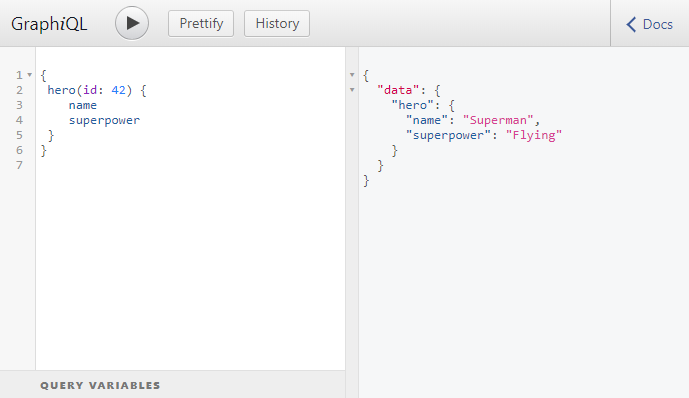This screenshot has width=689, height=398.
Task: Click the "hero" key in results
Action: point(413,105)
